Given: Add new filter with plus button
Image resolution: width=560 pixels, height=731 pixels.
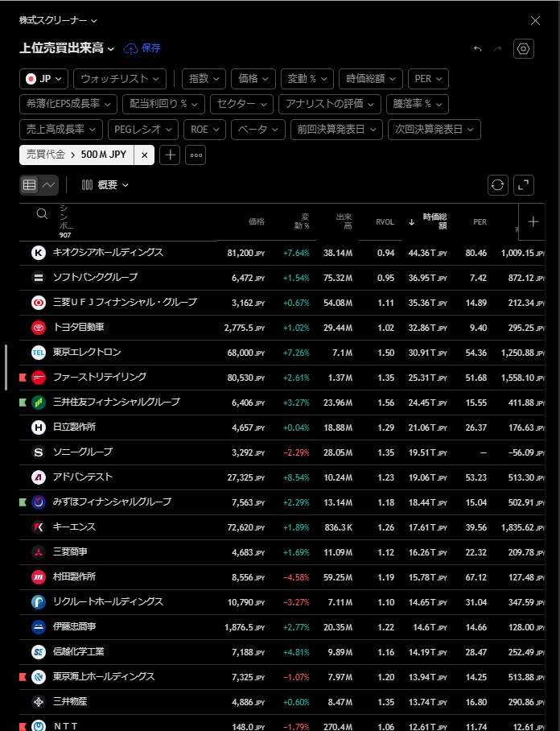Looking at the screenshot, I should tap(170, 155).
